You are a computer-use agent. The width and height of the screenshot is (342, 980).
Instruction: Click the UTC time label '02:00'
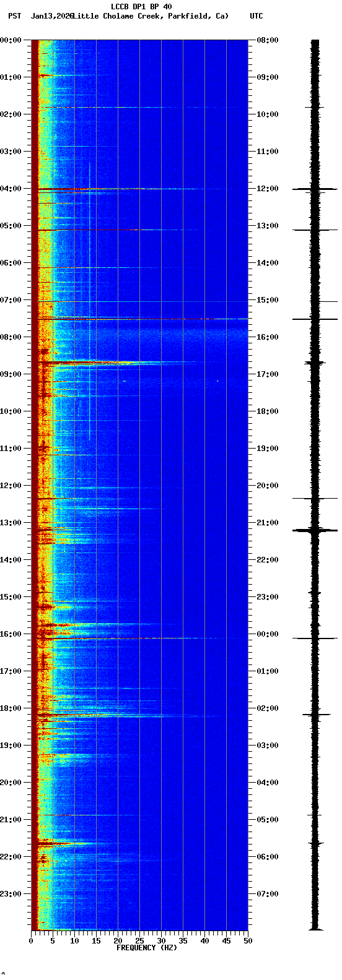pyautogui.click(x=268, y=708)
